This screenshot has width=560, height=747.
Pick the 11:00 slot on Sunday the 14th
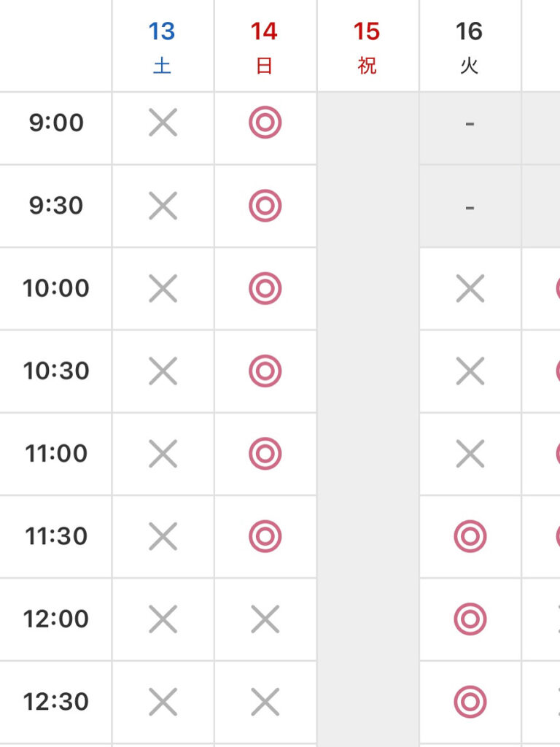coord(265,454)
